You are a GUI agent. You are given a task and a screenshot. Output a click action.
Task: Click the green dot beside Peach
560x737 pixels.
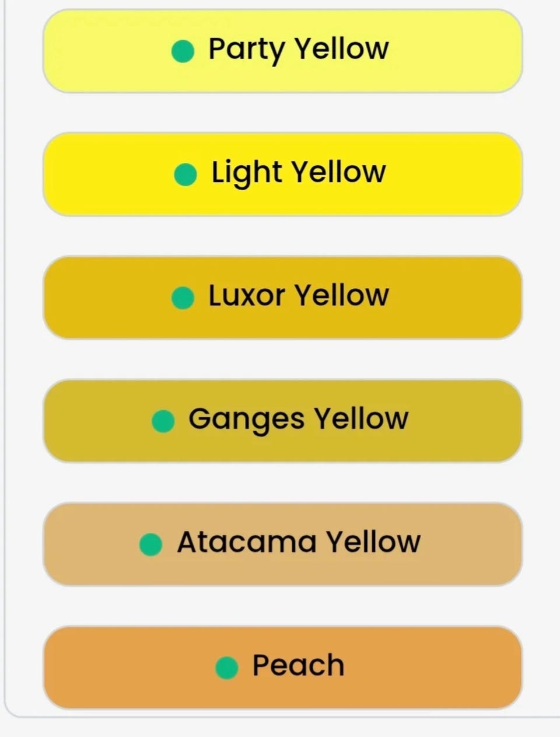[x=226, y=668]
